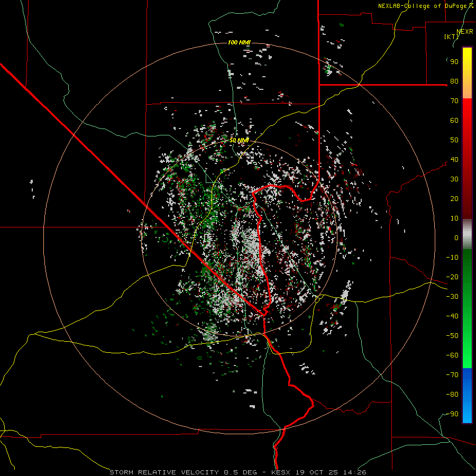The height and width of the screenshot is (476, 476).
Task: Click the -10 knot value on the scale
Action: coord(452,258)
